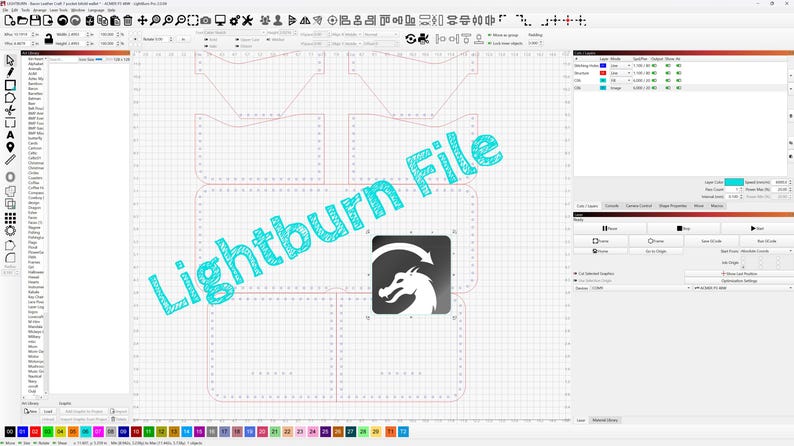Open the Arrange menu
The height and width of the screenshot is (446, 794).
[39, 10]
